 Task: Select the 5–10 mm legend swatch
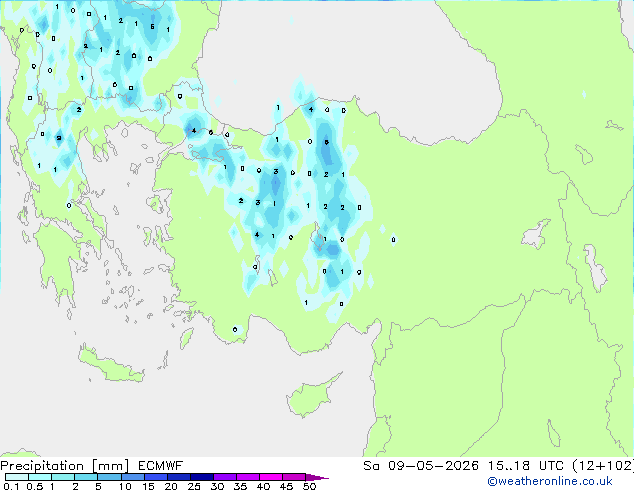tap(109, 477)
